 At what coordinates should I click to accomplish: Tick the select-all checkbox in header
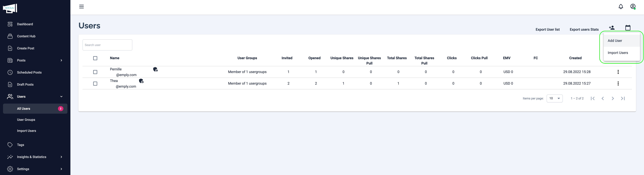[x=95, y=58]
